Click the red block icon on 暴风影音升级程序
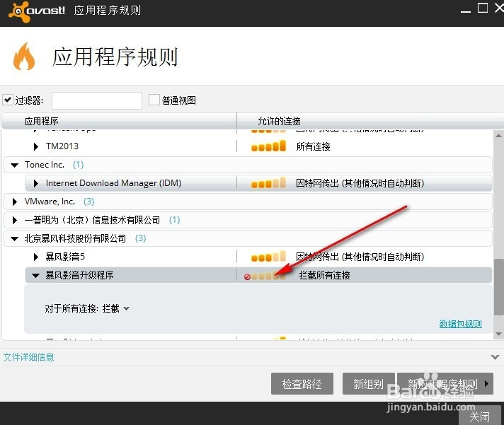504x425 pixels. click(x=247, y=276)
